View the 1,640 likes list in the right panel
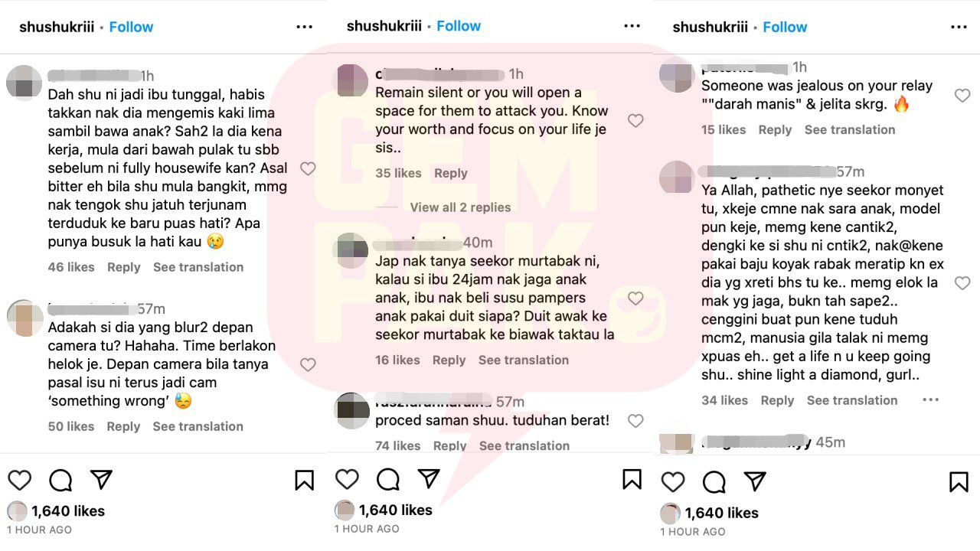 721,513
